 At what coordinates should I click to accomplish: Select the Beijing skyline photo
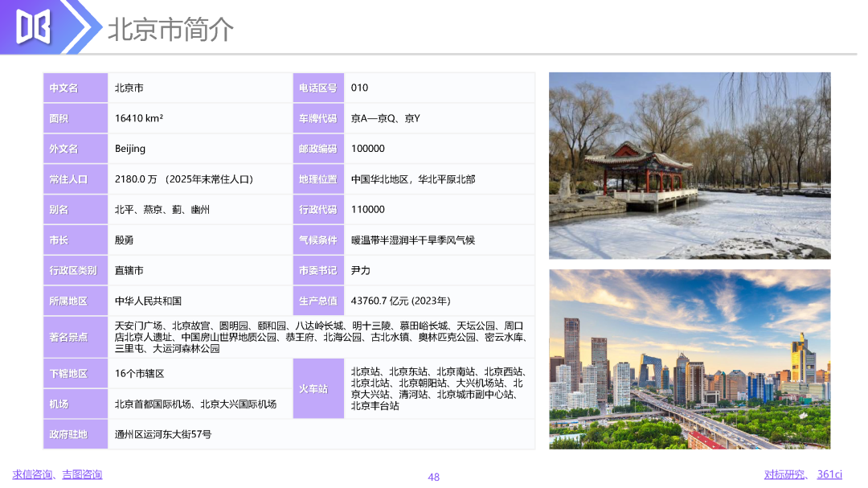(690, 359)
